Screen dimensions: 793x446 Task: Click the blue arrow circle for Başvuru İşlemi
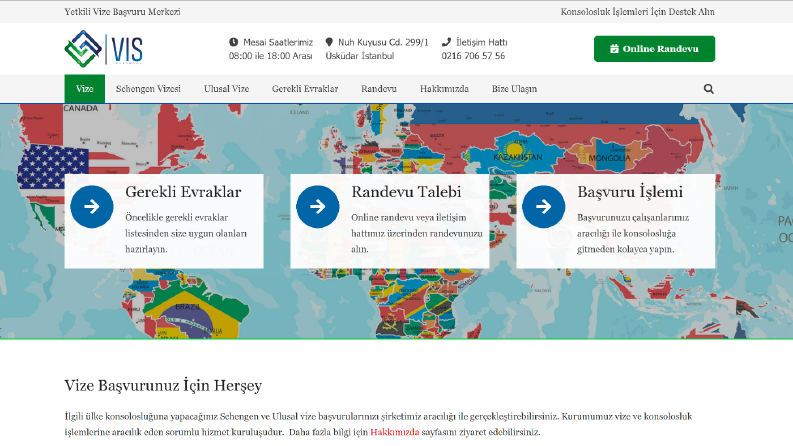[x=544, y=206]
